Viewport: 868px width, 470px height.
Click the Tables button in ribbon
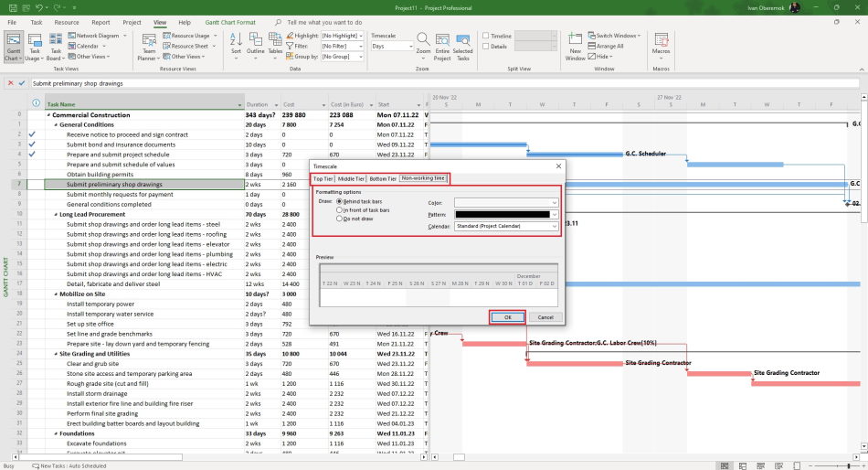point(275,46)
